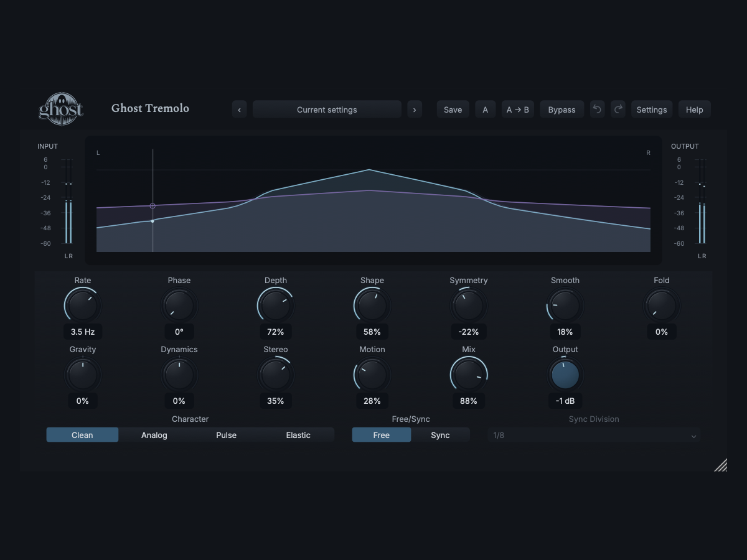Click the circular playhead marker on the purple curve
Screen dimensions: 747x560
153,206
